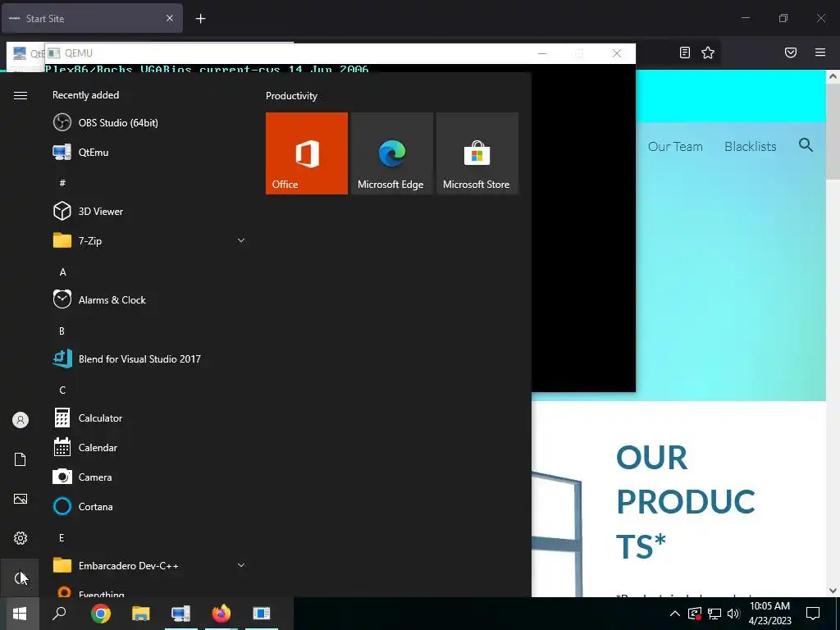This screenshot has width=840, height=630.
Task: Expand the Embarcadero Dev-C++ folder chevron
Action: pos(241,565)
